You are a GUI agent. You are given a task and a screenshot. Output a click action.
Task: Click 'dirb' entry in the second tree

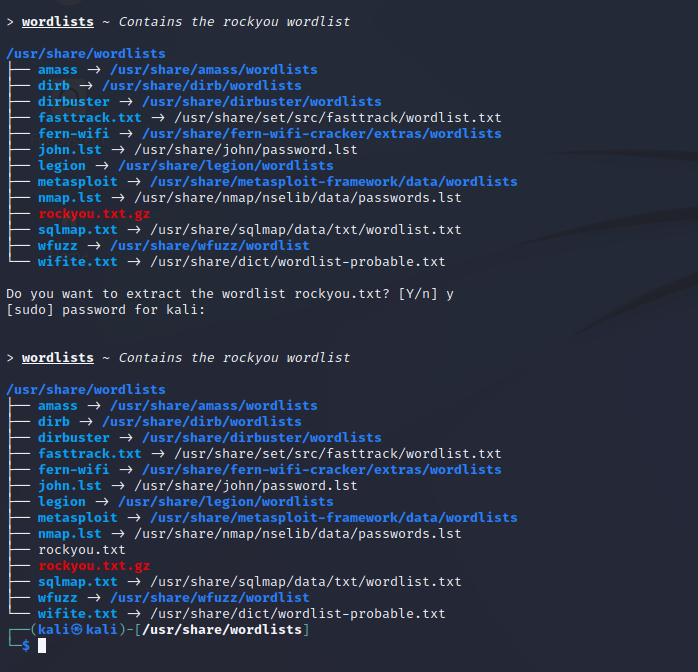point(54,422)
